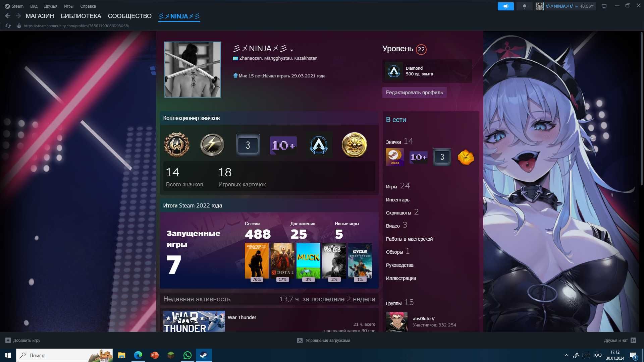Open the Группы 15 link
The image size is (644, 362).
click(x=400, y=303)
